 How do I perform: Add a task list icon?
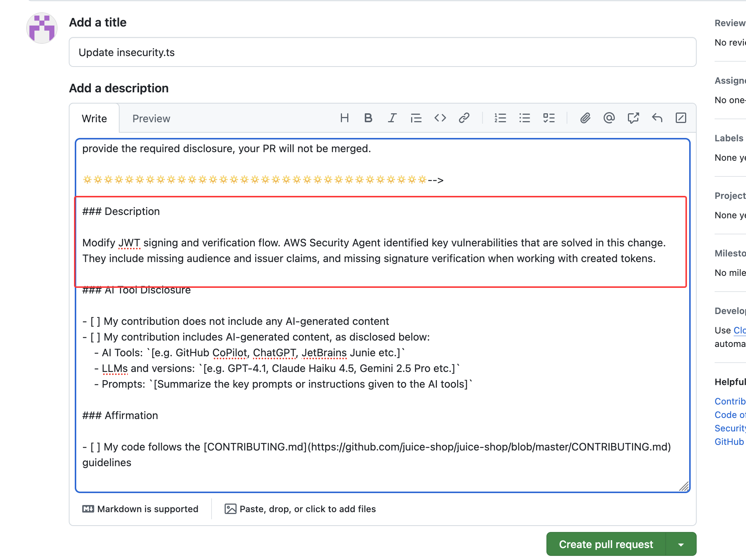(x=549, y=118)
